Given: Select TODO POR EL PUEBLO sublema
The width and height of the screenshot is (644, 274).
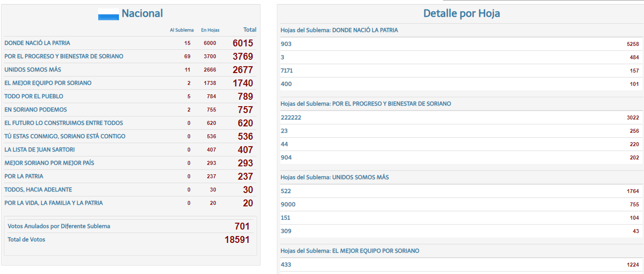Looking at the screenshot, I should (34, 96).
